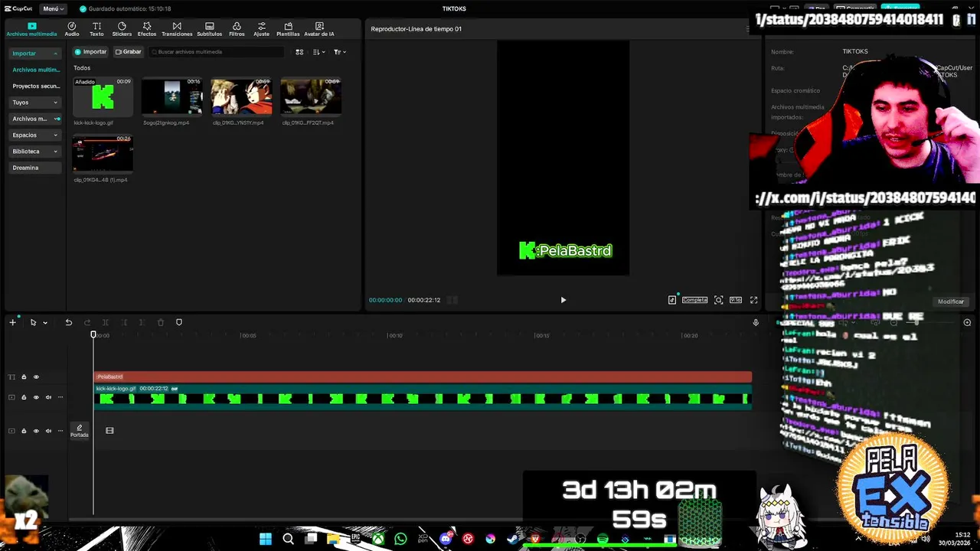Select Proyectos secundarios in the sidebar

35,86
